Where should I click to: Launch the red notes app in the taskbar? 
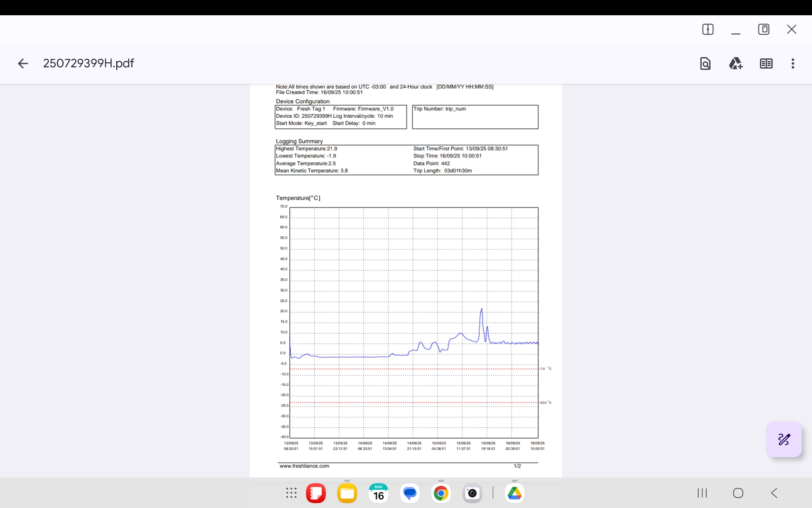point(316,493)
